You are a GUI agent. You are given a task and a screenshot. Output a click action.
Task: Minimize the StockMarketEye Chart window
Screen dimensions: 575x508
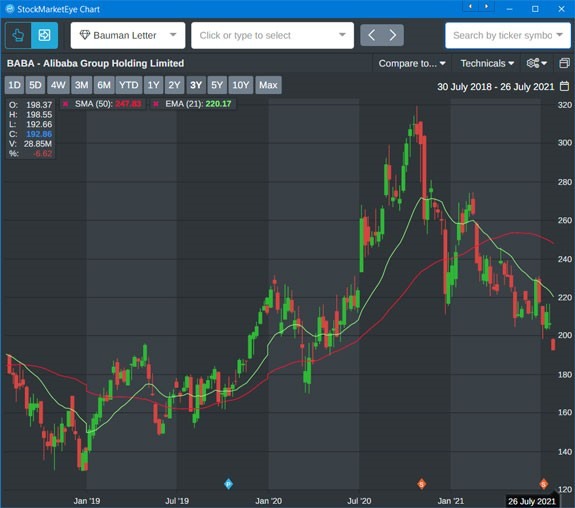pyautogui.click(x=509, y=9)
